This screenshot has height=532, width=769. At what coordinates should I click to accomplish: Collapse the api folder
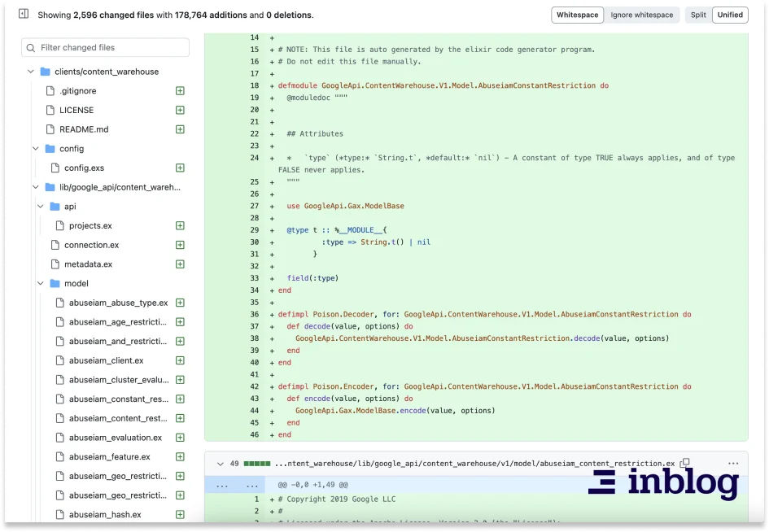pos(41,207)
